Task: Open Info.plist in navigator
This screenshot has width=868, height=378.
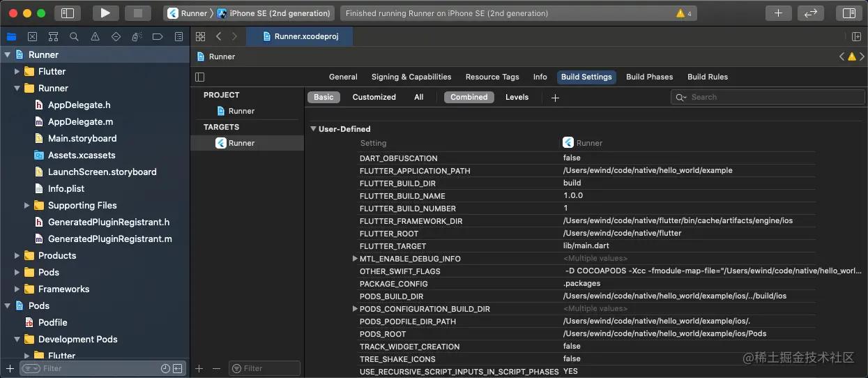Action: pos(66,188)
